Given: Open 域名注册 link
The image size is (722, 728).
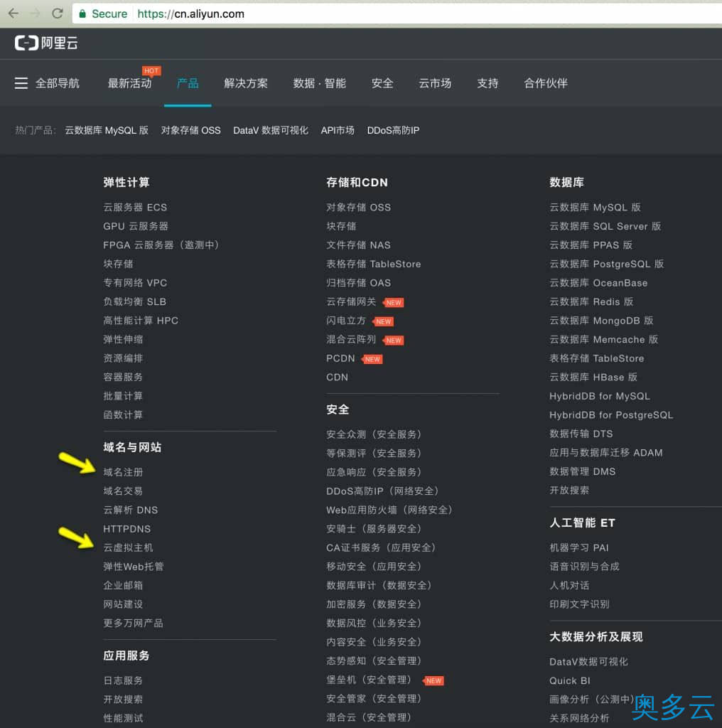Looking at the screenshot, I should pos(123,472).
